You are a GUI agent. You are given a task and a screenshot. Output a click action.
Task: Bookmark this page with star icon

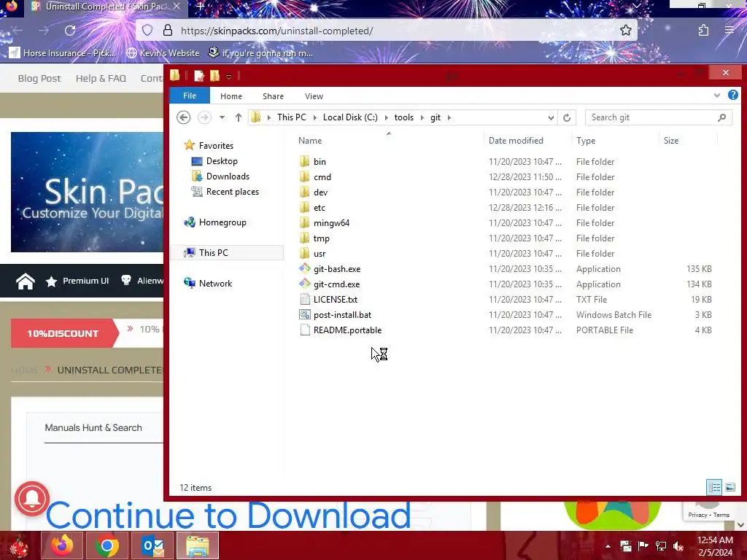(x=625, y=31)
